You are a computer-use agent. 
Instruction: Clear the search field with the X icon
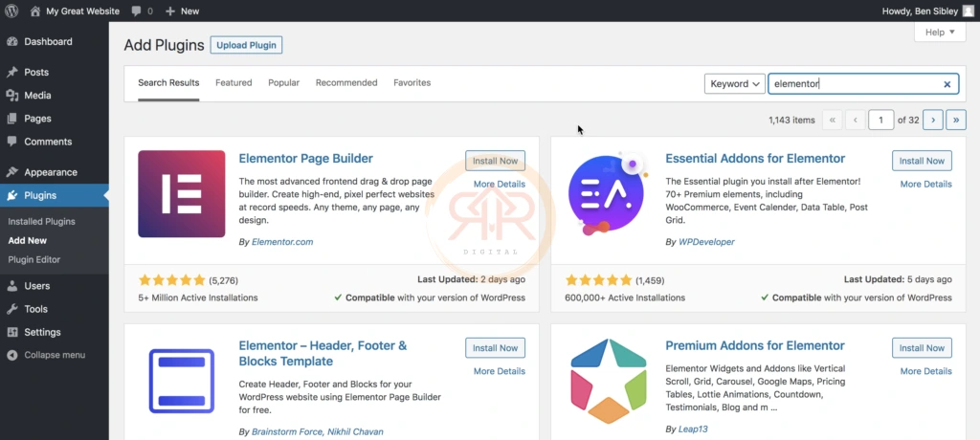[947, 84]
